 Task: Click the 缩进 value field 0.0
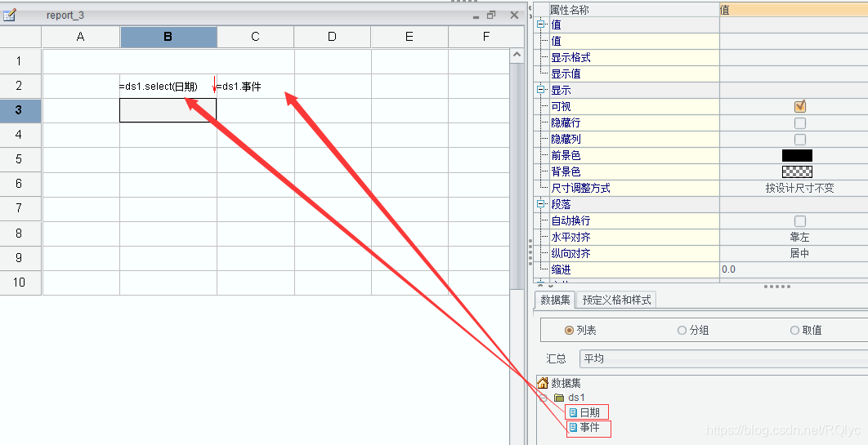point(794,269)
